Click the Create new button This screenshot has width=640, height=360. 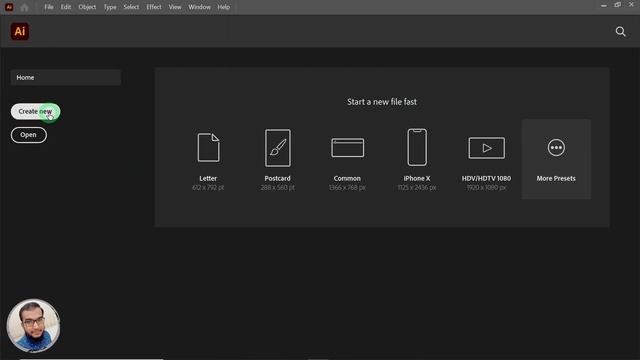coord(35,111)
